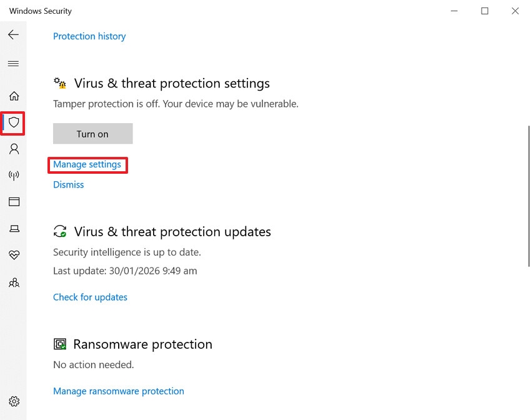Open the Protection history link
The width and height of the screenshot is (531, 420).
coord(89,36)
